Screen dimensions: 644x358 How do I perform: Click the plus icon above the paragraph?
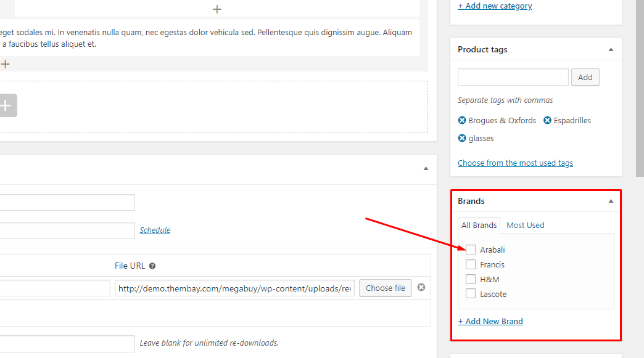coord(217,9)
